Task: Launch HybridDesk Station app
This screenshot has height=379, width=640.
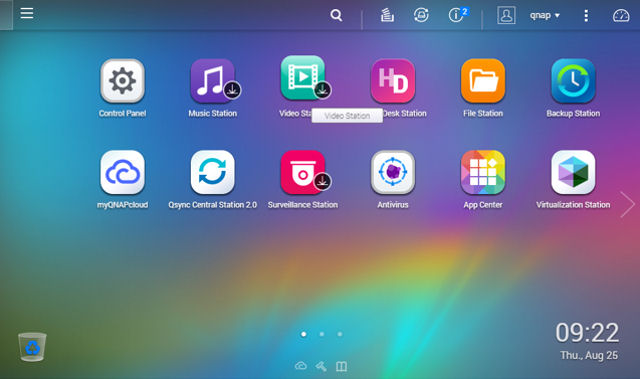Action: (x=393, y=81)
